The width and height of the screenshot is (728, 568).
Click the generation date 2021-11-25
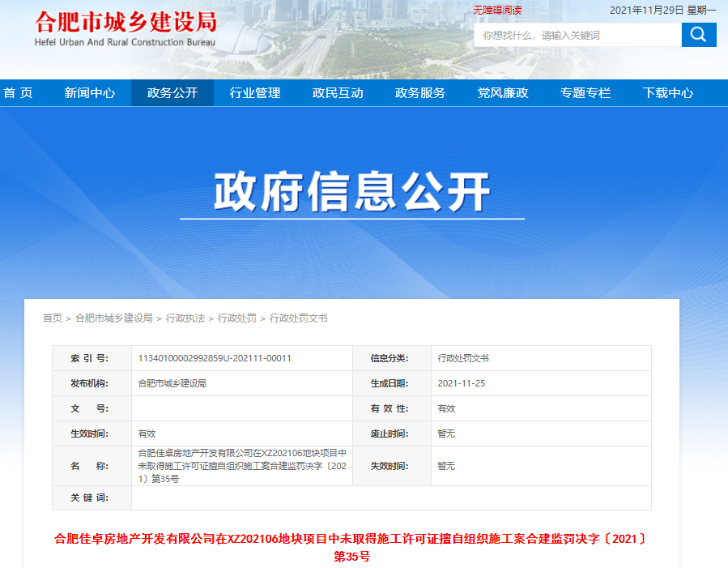tap(461, 383)
